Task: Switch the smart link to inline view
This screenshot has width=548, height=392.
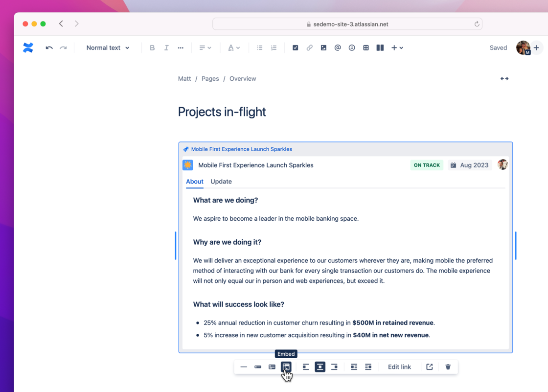Action: (x=258, y=367)
